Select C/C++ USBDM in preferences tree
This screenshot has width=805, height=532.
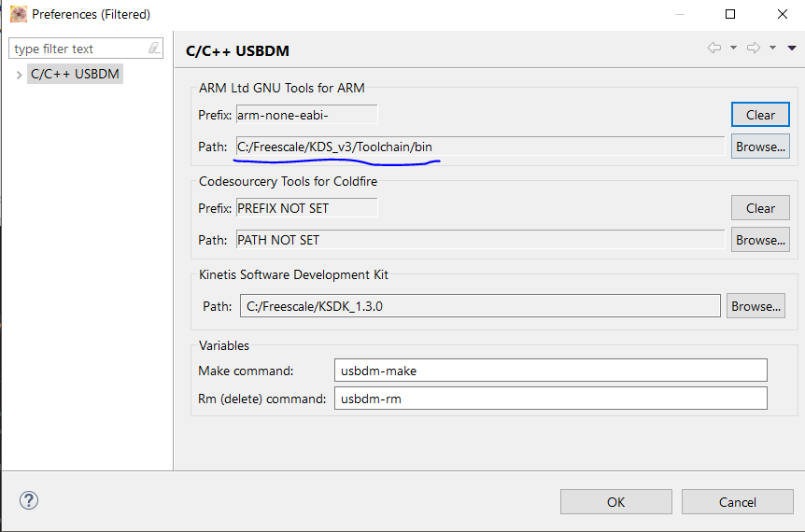(75, 74)
